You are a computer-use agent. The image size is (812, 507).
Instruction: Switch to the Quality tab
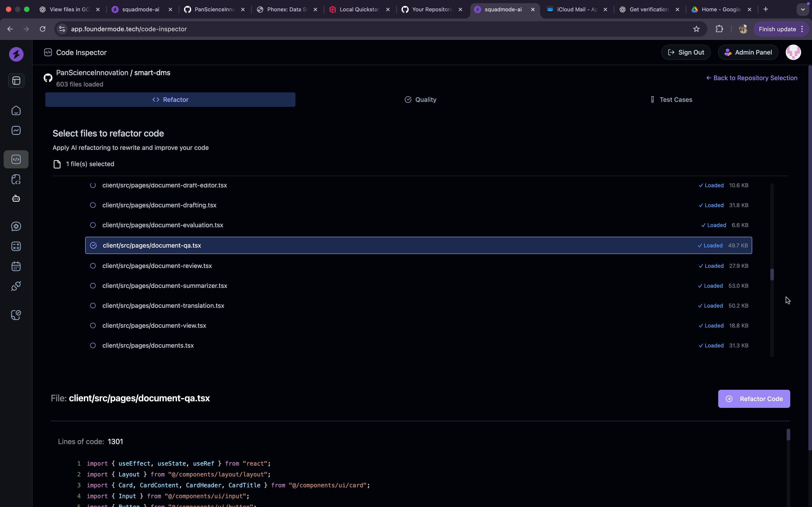(420, 100)
